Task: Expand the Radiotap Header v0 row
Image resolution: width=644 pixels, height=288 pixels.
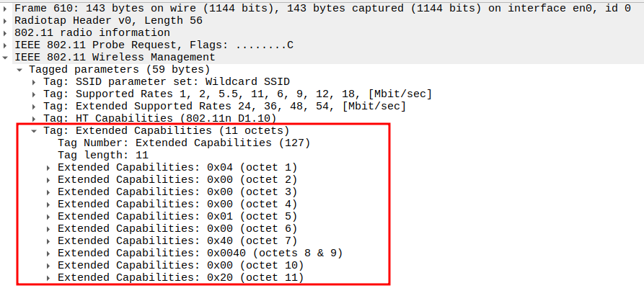Action: [6, 20]
